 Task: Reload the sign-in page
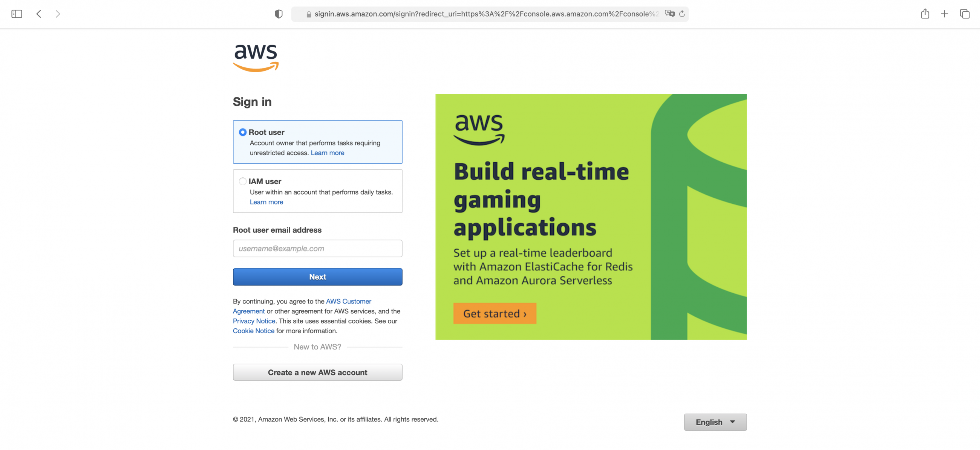[682, 14]
